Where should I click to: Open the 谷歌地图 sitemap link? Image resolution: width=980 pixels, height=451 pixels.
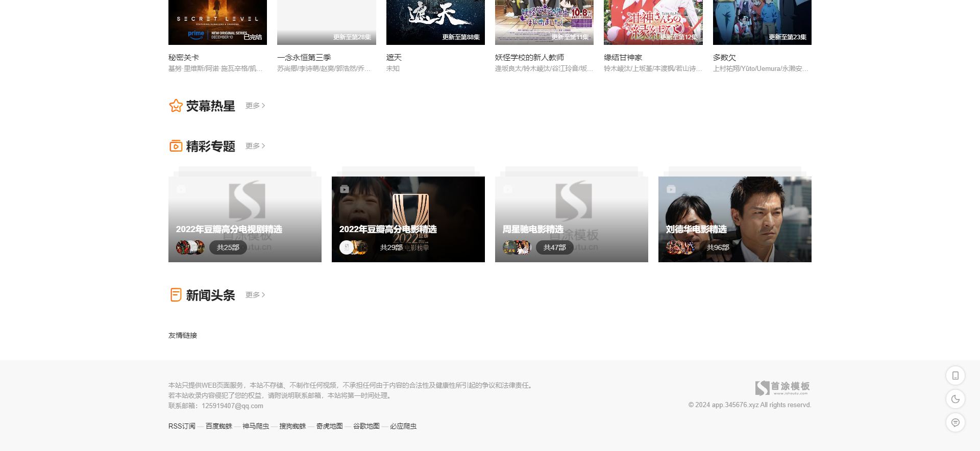[x=366, y=427]
